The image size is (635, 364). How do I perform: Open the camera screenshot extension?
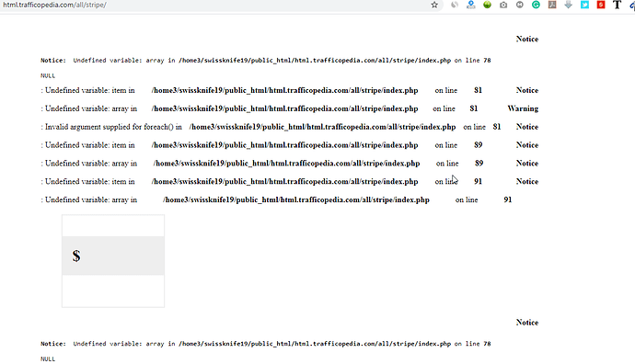coord(503,5)
